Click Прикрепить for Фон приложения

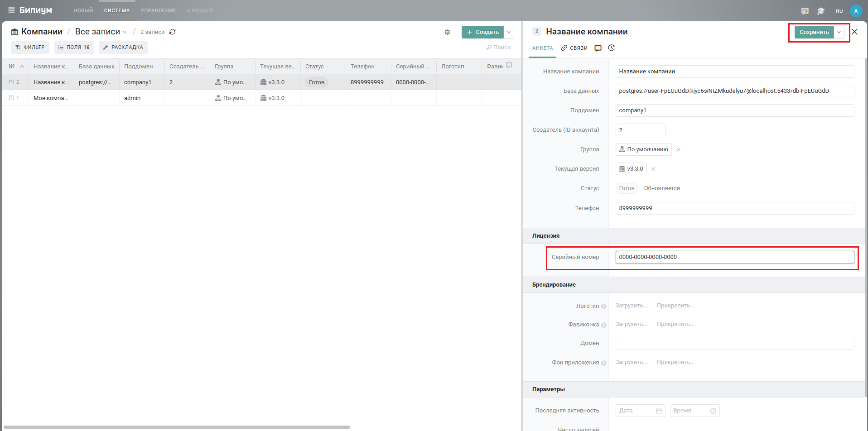(675, 362)
